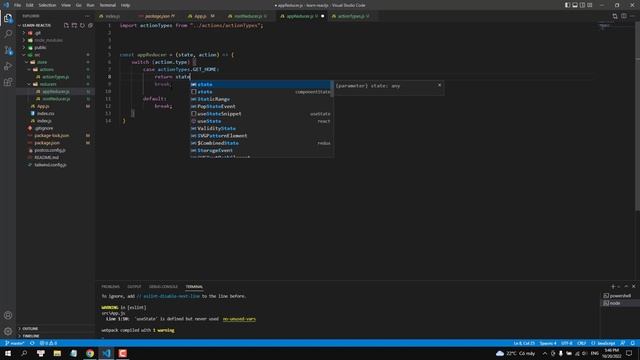The width and height of the screenshot is (640, 360).
Task: Open the Extensions view
Action: pyautogui.click(x=8, y=82)
